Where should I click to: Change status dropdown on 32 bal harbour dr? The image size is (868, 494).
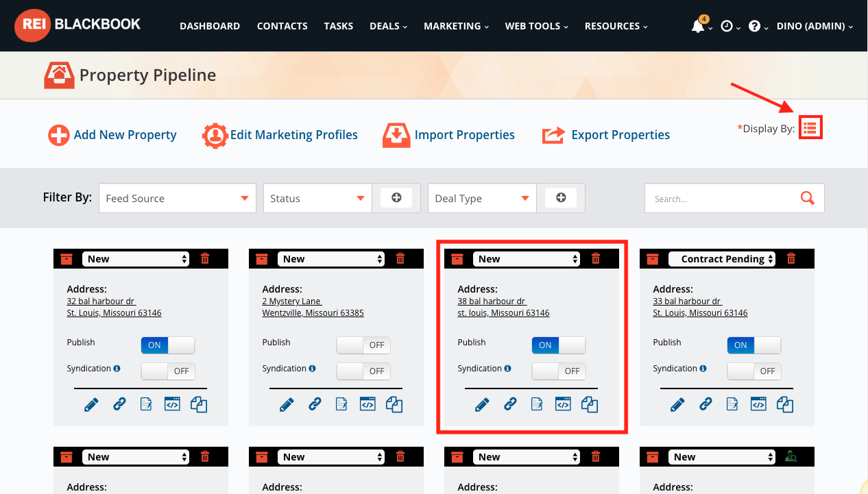pos(136,259)
